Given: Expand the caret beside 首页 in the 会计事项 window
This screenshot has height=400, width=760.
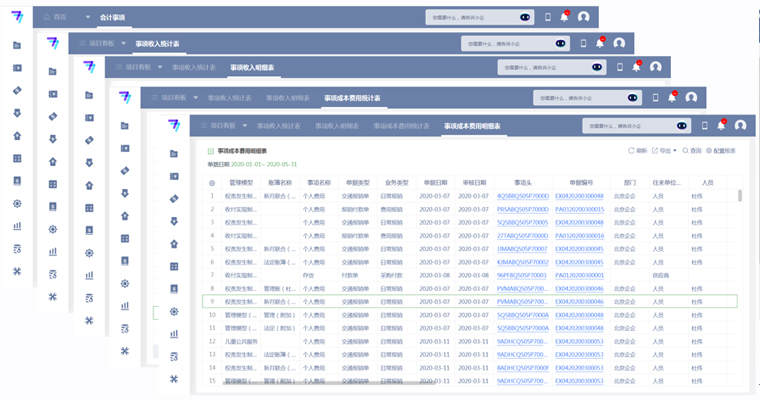Looking at the screenshot, I should point(88,17).
